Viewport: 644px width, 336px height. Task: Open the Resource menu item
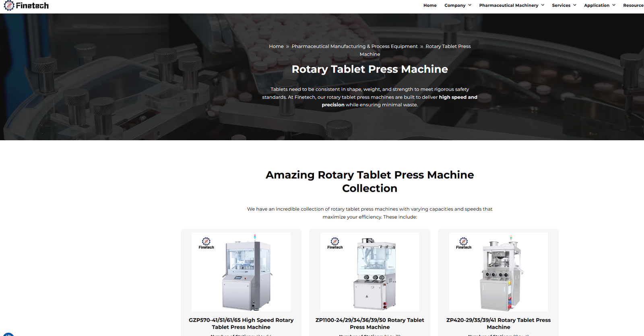[x=634, y=5]
